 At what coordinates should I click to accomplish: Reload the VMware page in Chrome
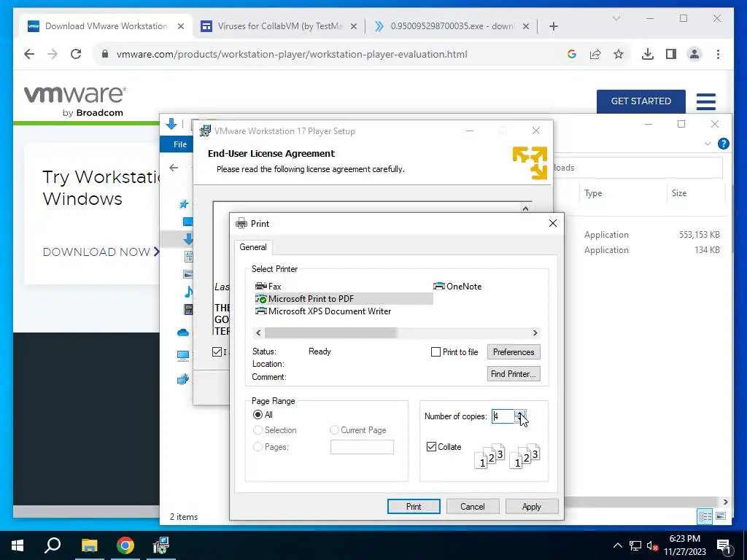pos(76,54)
